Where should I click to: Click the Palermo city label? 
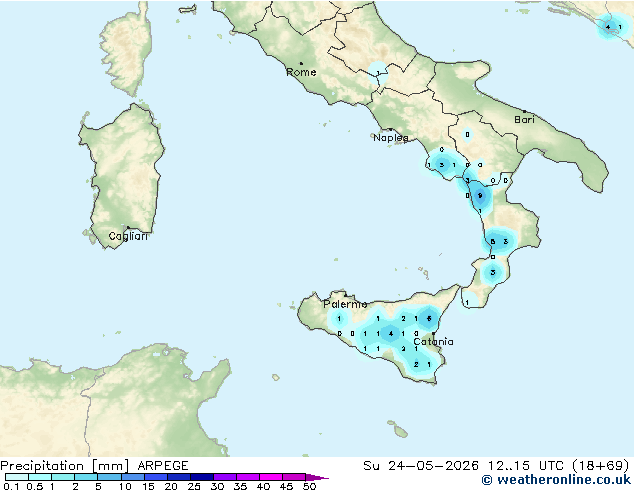coord(345,304)
